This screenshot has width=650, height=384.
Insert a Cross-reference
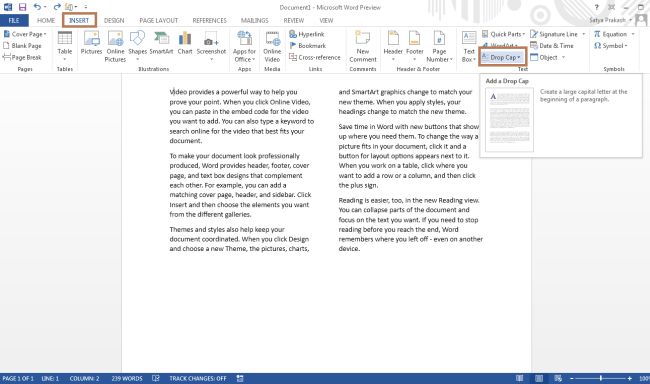point(315,57)
